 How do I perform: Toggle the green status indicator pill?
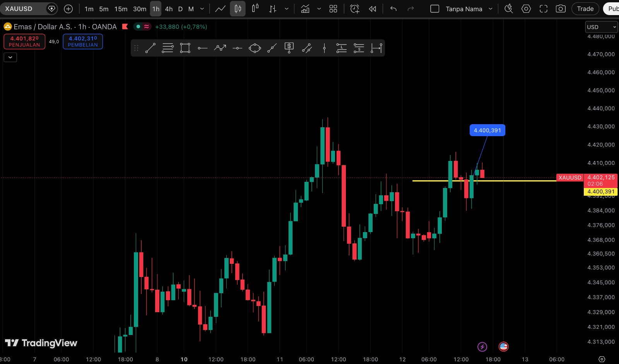pos(142,27)
